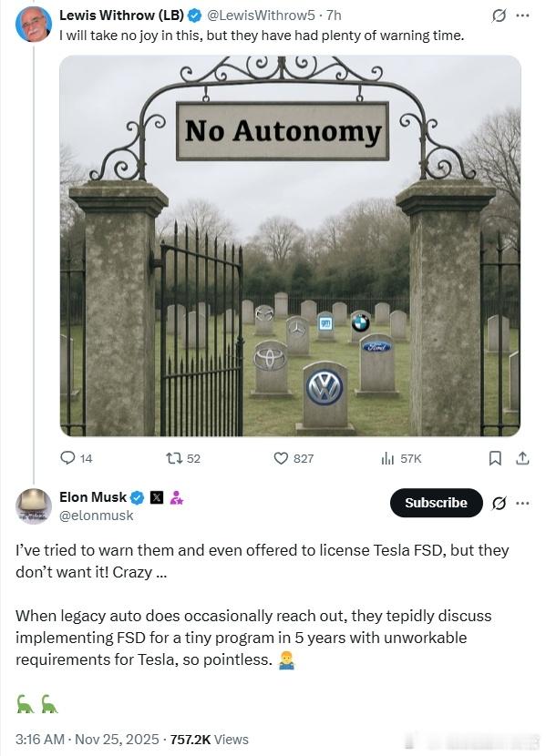Open Grok icon beside Subscribe button
The height and width of the screenshot is (756, 546).
499,504
